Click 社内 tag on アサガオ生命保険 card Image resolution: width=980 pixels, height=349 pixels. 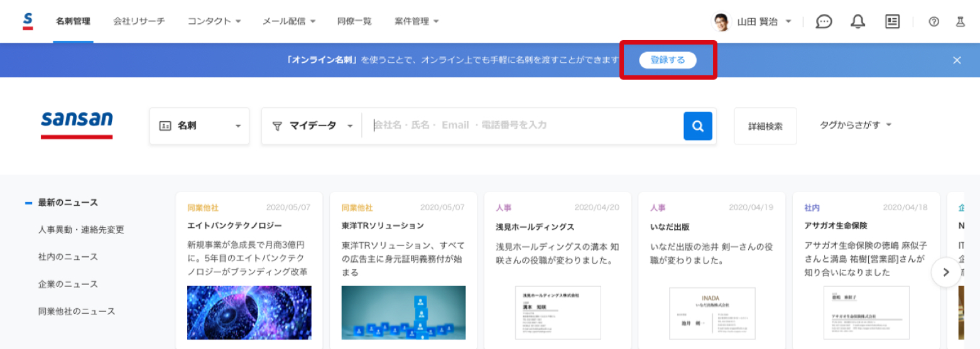coord(812,207)
